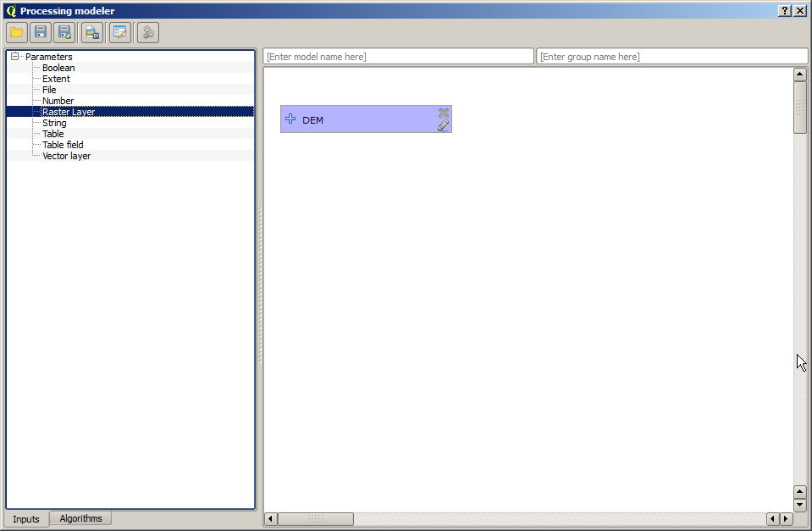812x531 pixels.
Task: Click the plus icon on DEM box
Action: pos(291,119)
